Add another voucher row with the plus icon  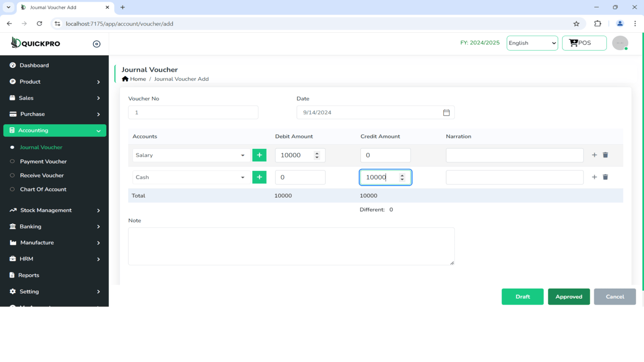(594, 155)
